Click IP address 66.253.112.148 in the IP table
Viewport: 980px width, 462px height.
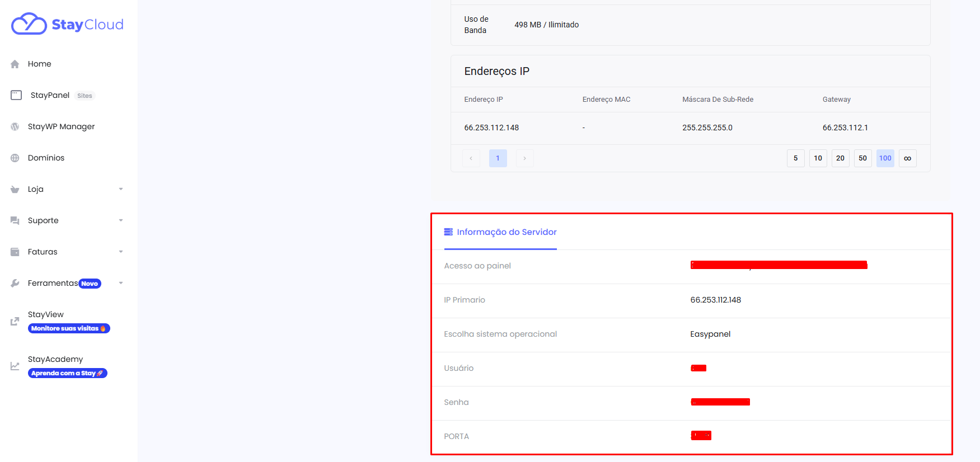click(x=491, y=128)
